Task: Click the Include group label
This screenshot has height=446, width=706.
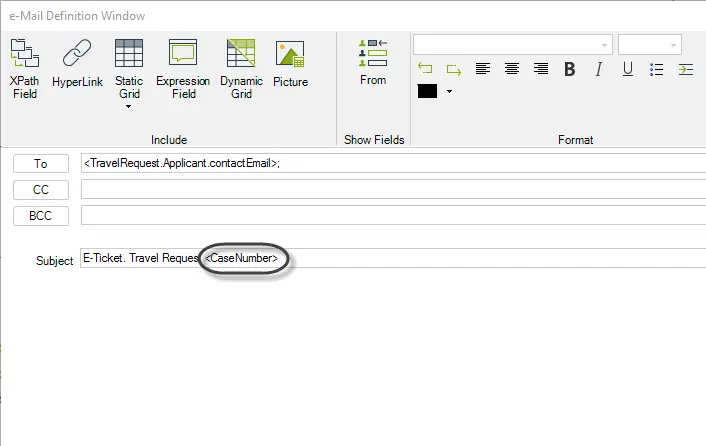Action: click(x=169, y=140)
